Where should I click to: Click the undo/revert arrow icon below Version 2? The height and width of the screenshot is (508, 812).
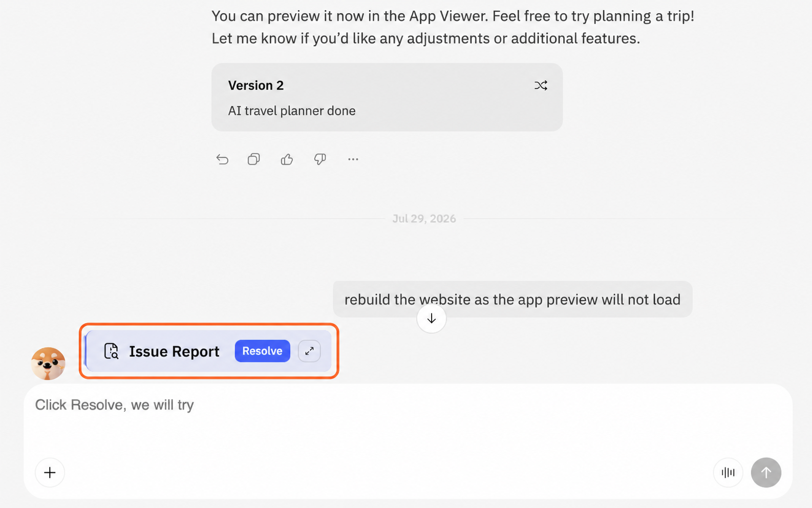(x=222, y=159)
